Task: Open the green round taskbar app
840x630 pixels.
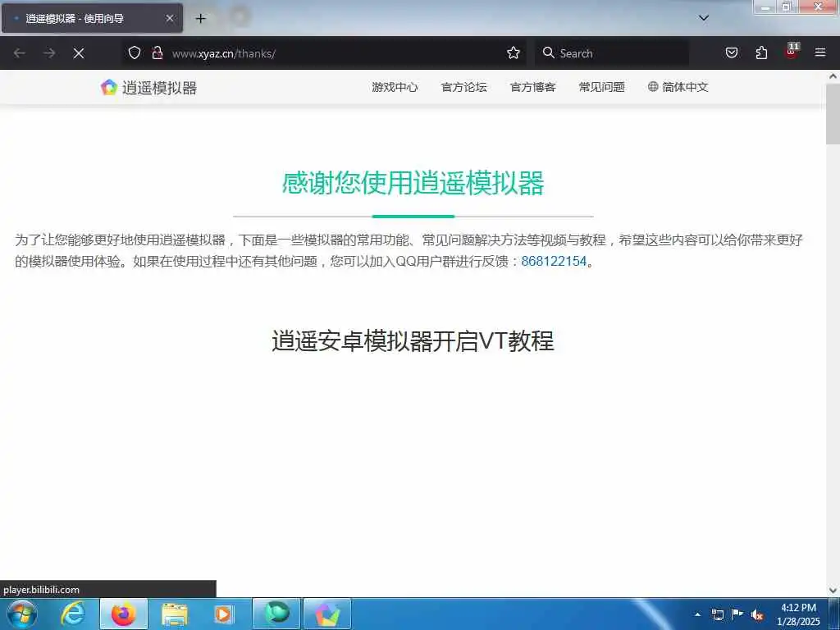Action: click(x=276, y=614)
